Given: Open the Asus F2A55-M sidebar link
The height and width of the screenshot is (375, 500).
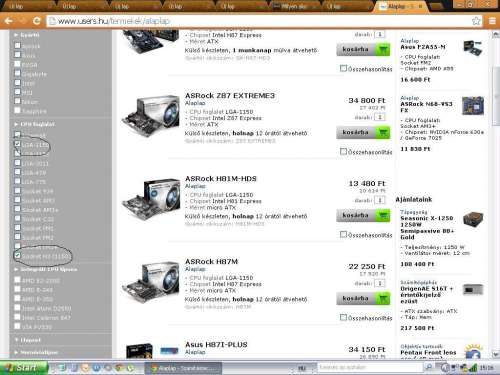Looking at the screenshot, I should click(423, 47).
